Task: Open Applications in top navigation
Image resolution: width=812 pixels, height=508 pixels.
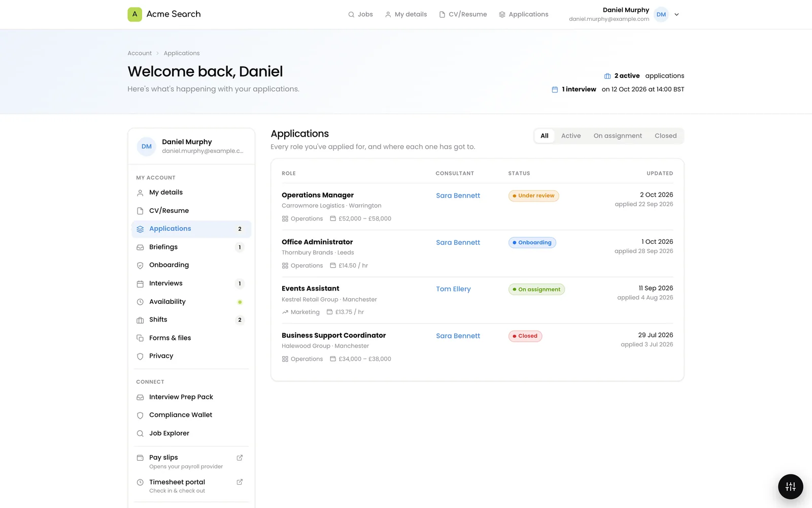Action: (x=523, y=14)
